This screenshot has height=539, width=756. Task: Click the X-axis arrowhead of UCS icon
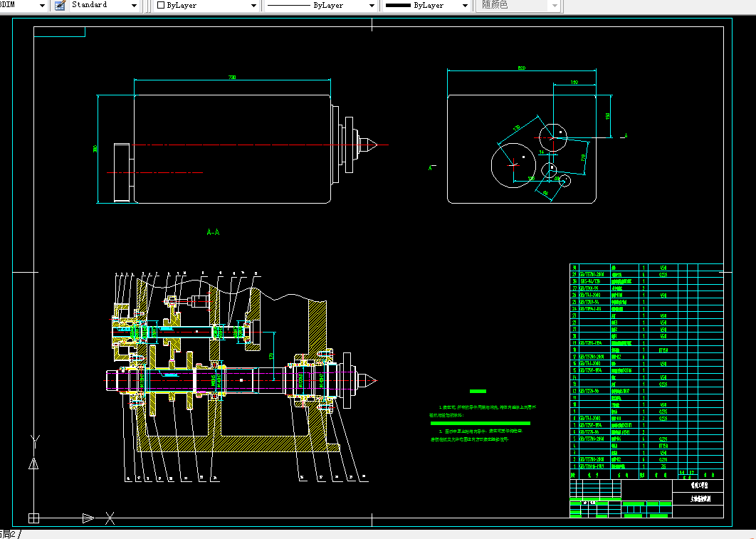pyautogui.click(x=88, y=518)
